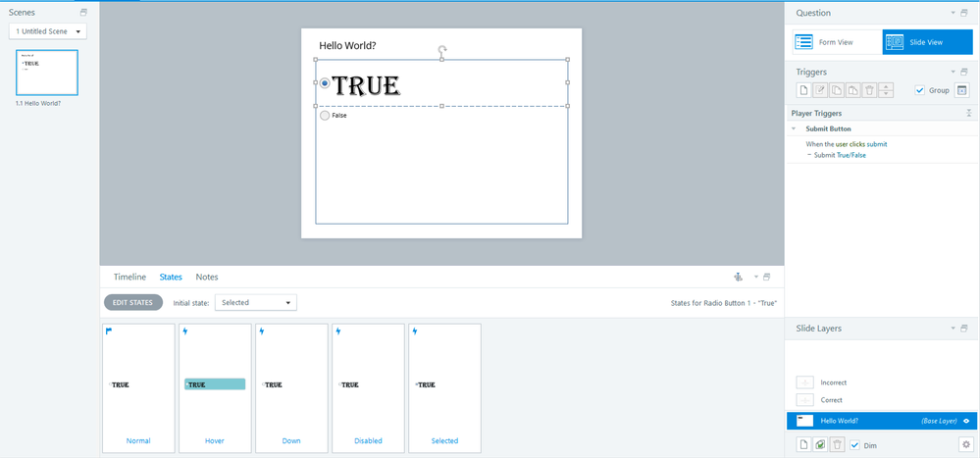Screen dimensions: 980x458
Task: Switch to the States tab
Action: 171,277
